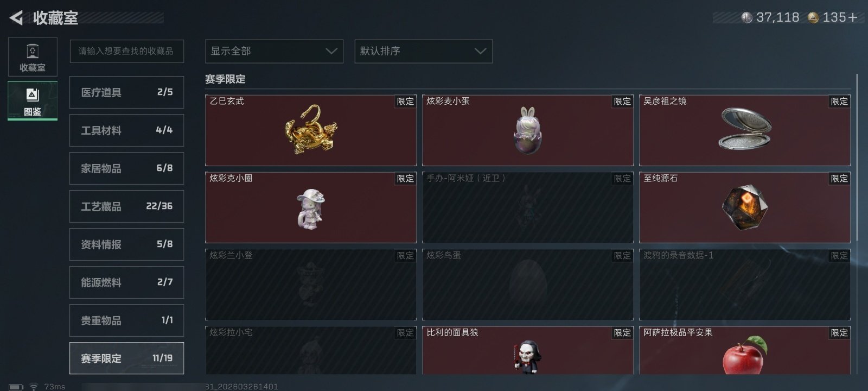
Task: Switch to the 医疗道具 category
Action: 126,92
